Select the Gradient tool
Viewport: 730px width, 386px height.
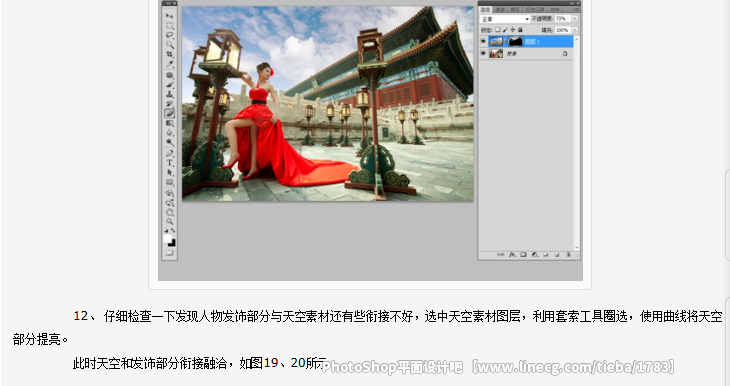tap(169, 122)
